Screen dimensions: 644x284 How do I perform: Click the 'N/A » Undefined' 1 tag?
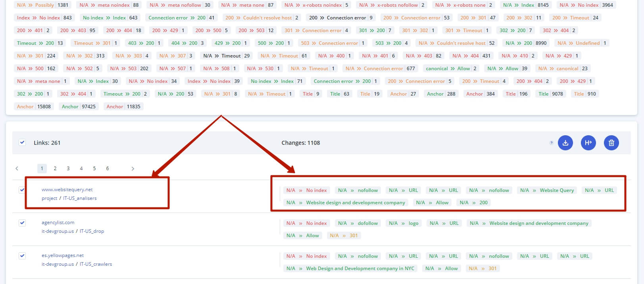click(582, 43)
